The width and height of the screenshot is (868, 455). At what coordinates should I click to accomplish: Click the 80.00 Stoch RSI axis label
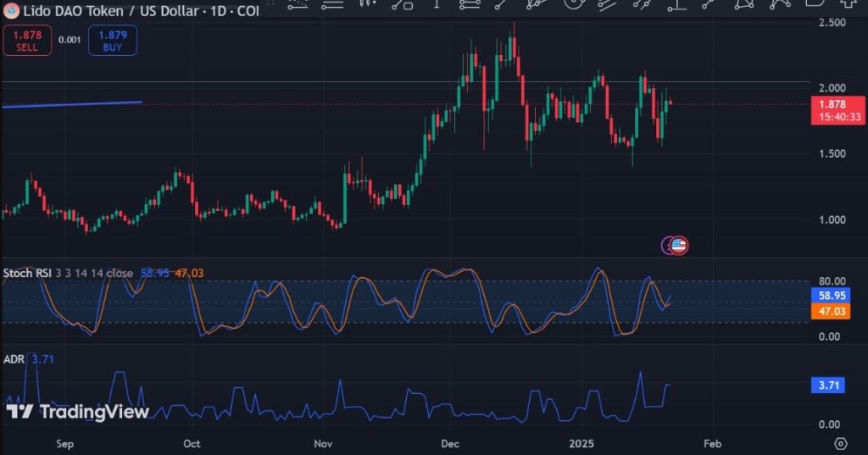click(x=832, y=281)
